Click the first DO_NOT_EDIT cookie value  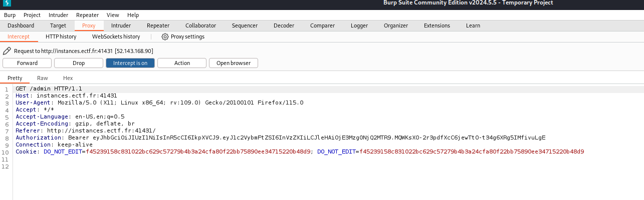199,151
